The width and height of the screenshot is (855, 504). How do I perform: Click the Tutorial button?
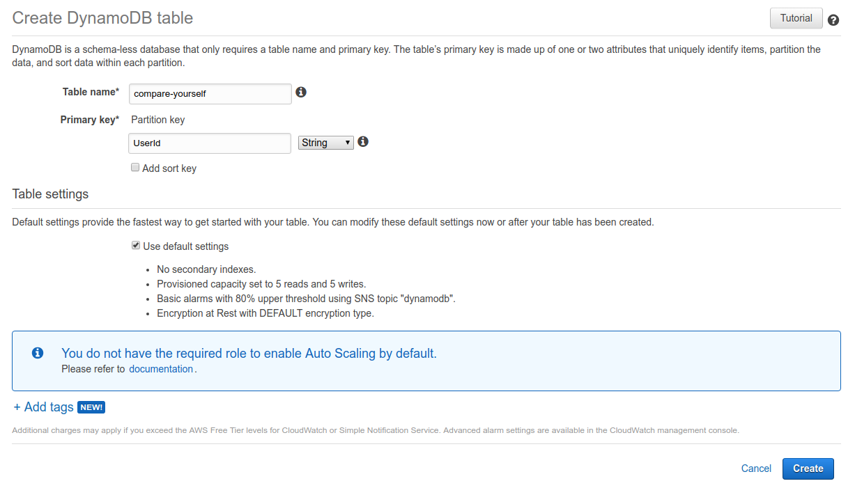[x=796, y=18]
